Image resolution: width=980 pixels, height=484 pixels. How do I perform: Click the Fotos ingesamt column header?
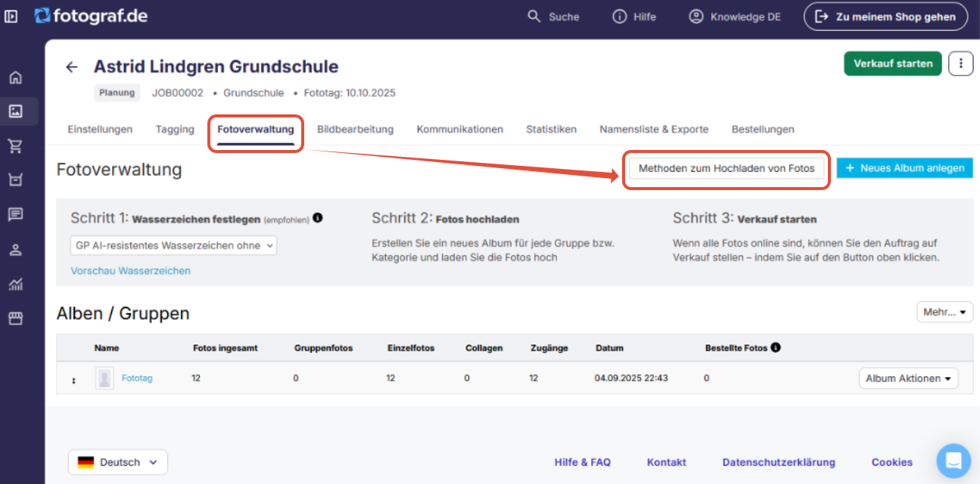click(226, 348)
